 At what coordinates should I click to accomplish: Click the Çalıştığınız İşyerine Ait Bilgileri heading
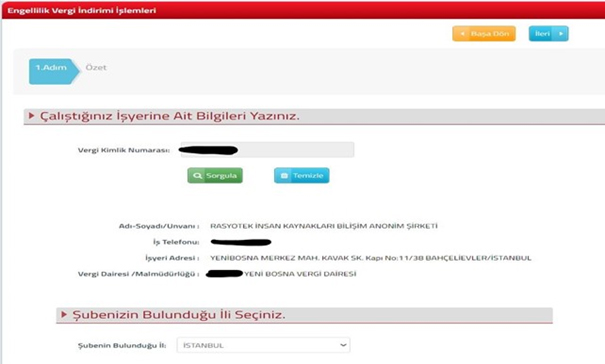coord(170,116)
